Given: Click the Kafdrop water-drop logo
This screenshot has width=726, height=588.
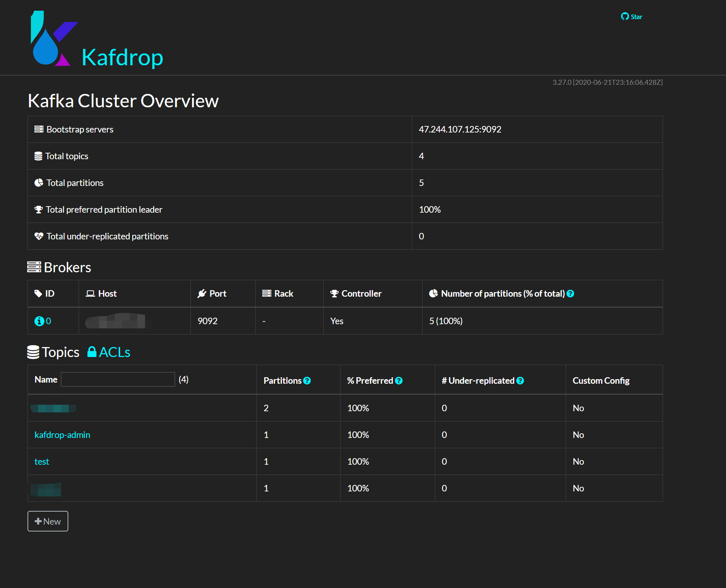Looking at the screenshot, I should pyautogui.click(x=54, y=38).
